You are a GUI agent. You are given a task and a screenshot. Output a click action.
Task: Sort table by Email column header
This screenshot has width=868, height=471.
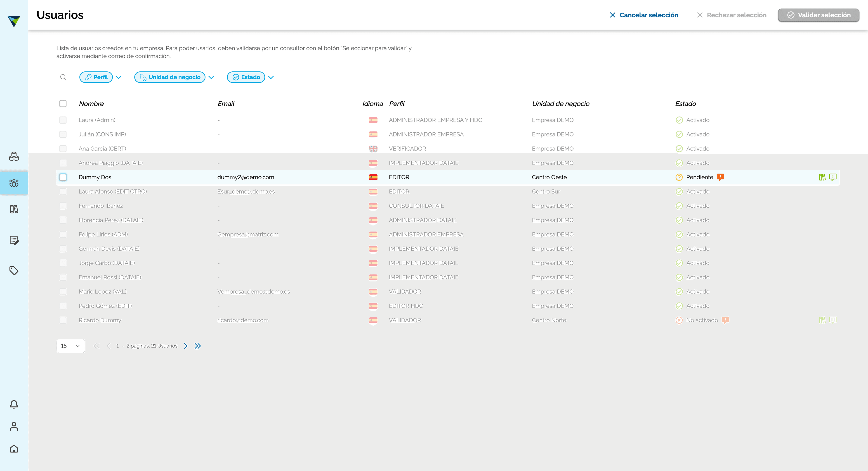226,104
